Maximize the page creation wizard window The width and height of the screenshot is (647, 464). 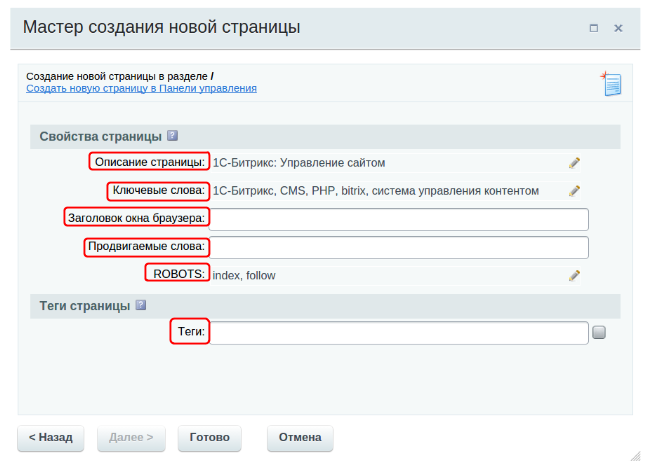pyautogui.click(x=594, y=28)
